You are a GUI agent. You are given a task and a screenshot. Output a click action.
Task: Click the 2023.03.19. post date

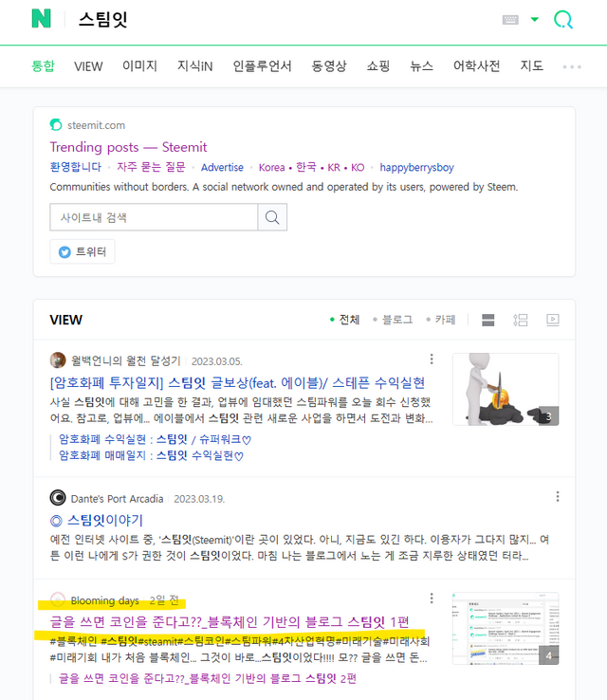(x=199, y=499)
